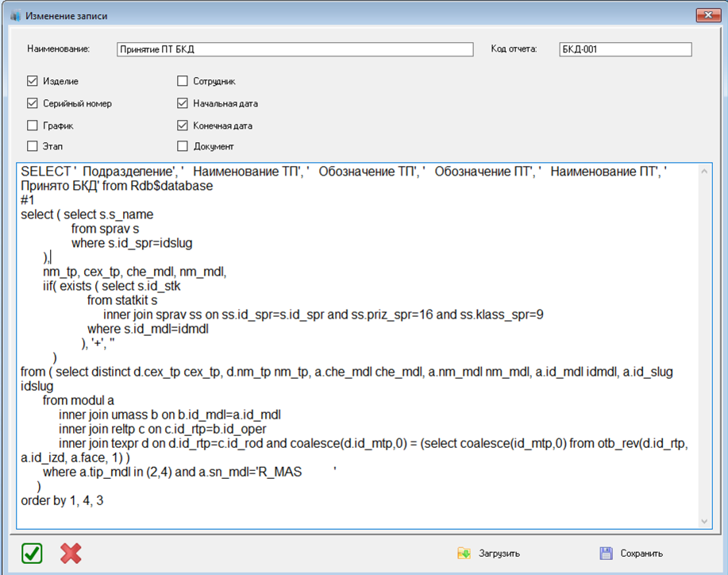Enable the График checkbox

point(33,125)
